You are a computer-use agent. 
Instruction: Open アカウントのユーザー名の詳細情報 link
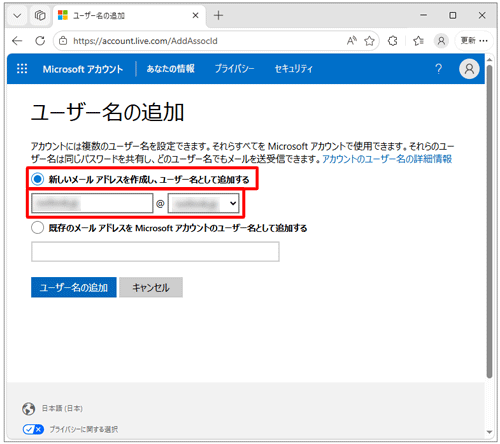[x=387, y=159]
